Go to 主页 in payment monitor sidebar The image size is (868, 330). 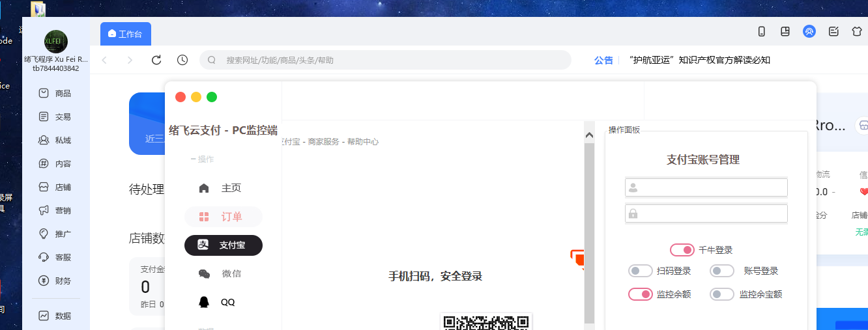coord(224,188)
